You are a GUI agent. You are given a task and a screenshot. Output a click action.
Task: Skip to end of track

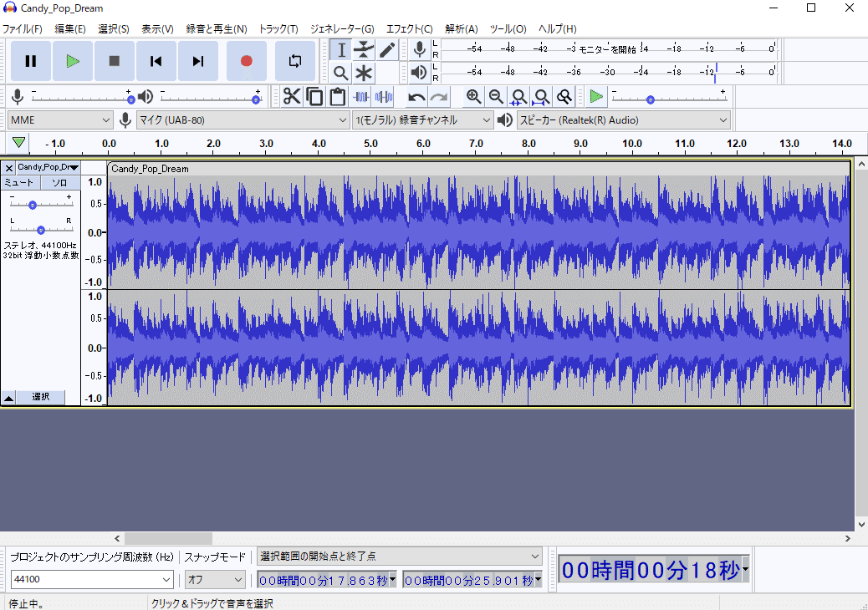click(197, 61)
